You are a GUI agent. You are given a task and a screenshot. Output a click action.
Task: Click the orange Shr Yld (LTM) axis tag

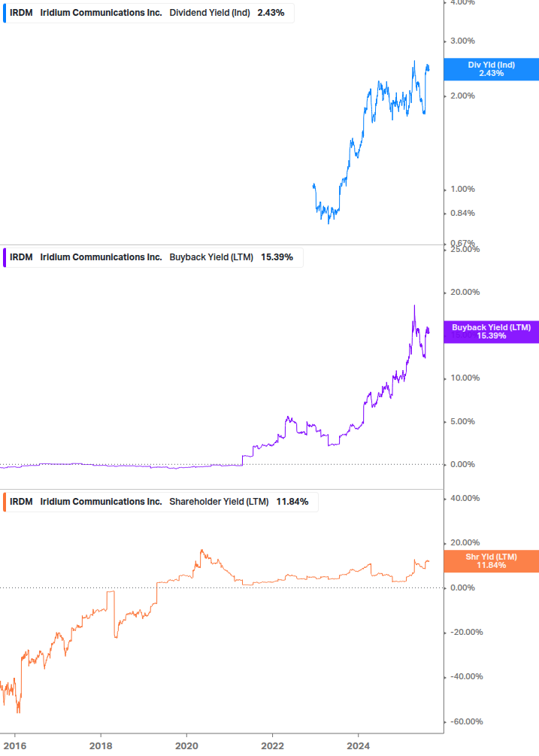pos(492,561)
